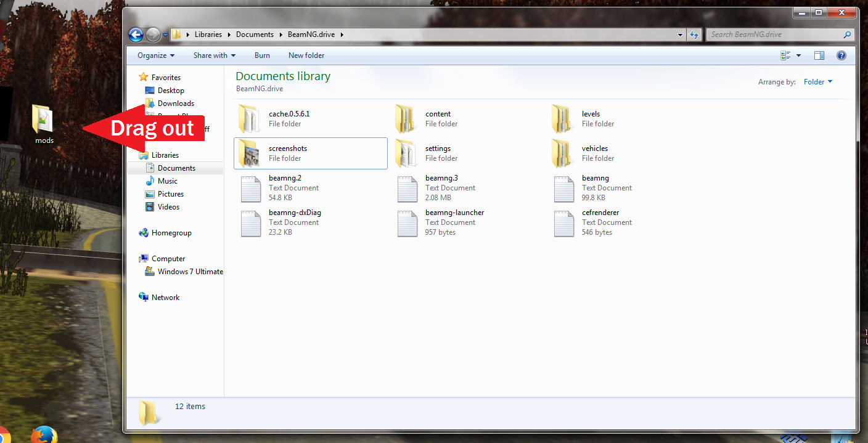The image size is (868, 443).
Task: Select the Windows 7 Ultimate drive
Action: click(x=190, y=272)
